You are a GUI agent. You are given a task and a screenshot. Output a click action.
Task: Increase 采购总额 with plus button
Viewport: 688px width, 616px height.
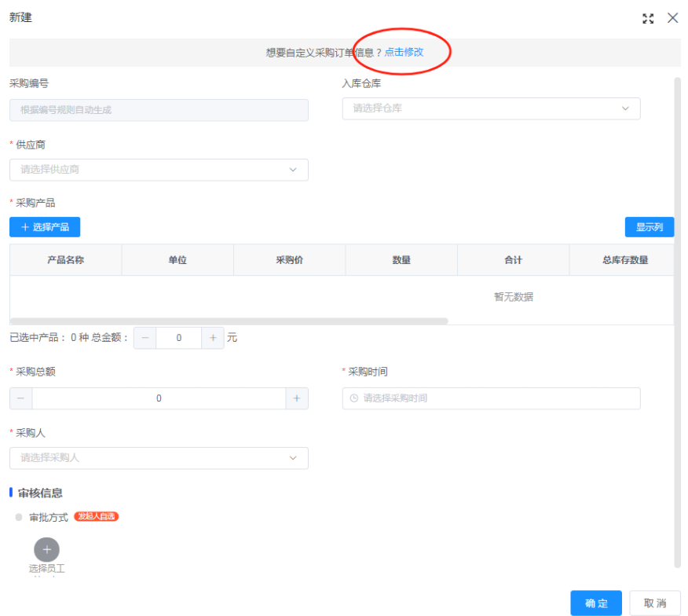pyautogui.click(x=296, y=398)
